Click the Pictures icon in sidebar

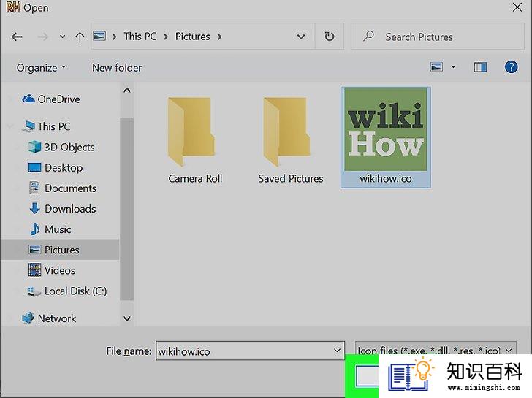[34, 250]
